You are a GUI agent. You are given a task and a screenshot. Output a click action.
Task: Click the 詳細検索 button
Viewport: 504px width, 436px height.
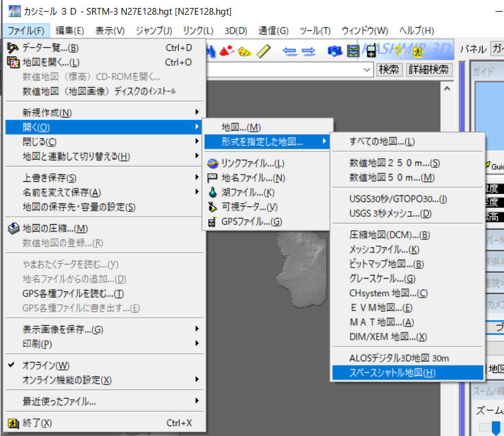tap(429, 70)
